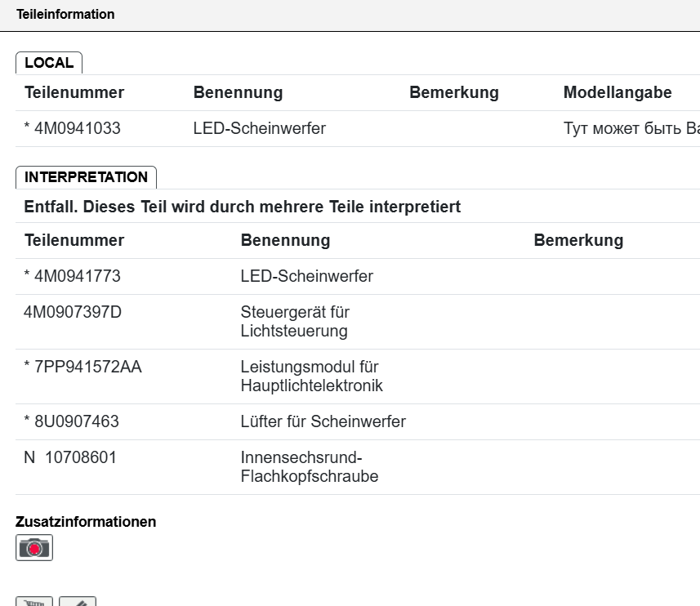Click the pencil edit icon at bottom
This screenshot has height=606, width=700.
coord(78,603)
